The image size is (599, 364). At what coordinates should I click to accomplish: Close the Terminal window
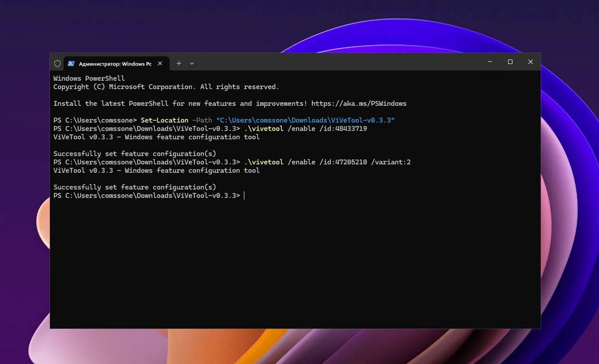530,62
